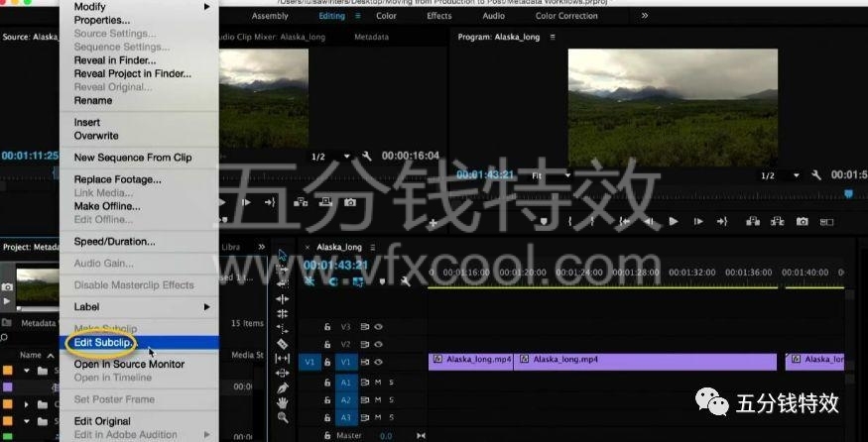This screenshot has height=442, width=868.
Task: Open Source monitor 1/2 resolution dropdown
Action: (x=330, y=158)
